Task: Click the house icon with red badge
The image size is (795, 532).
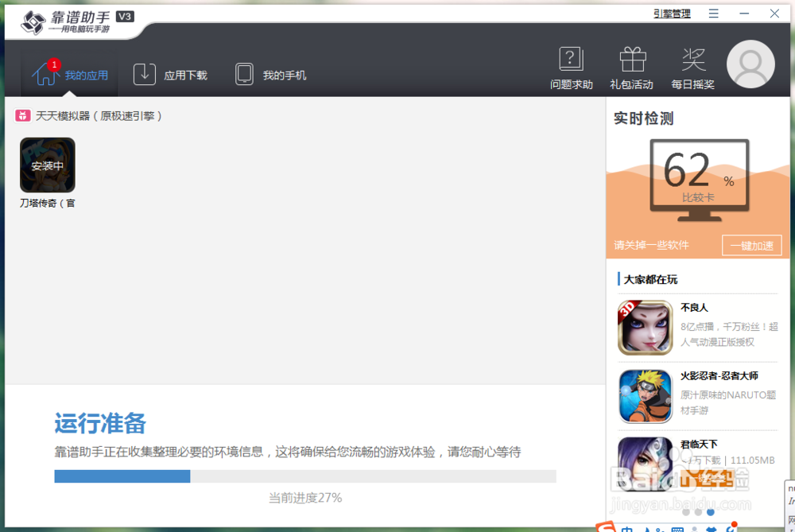Action: 45,72
